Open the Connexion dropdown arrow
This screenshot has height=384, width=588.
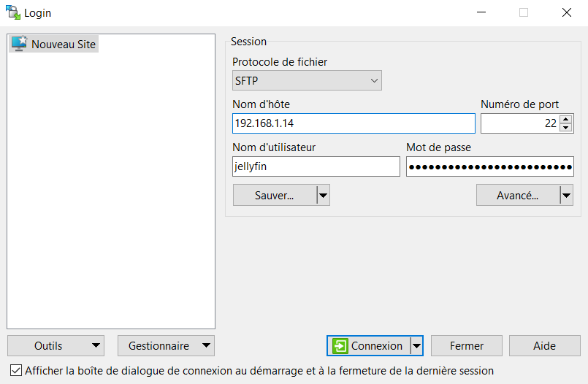(416, 346)
